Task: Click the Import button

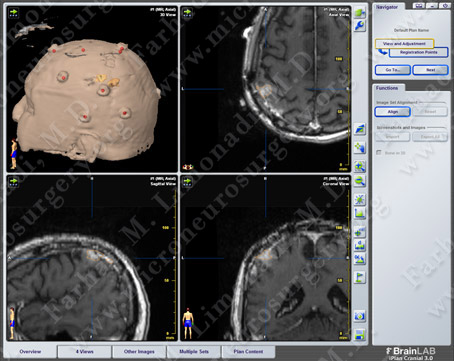Action: [393, 137]
